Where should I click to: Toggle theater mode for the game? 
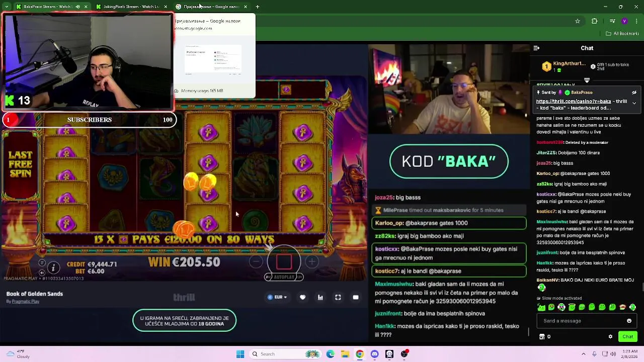pyautogui.click(x=356, y=297)
